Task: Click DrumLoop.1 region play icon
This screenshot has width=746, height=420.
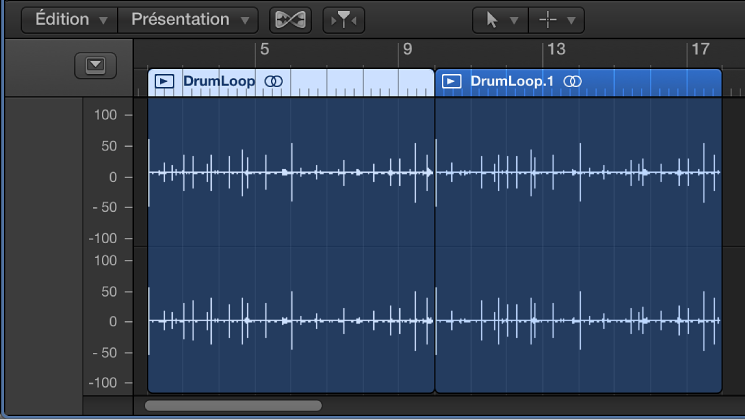Action: (x=451, y=81)
